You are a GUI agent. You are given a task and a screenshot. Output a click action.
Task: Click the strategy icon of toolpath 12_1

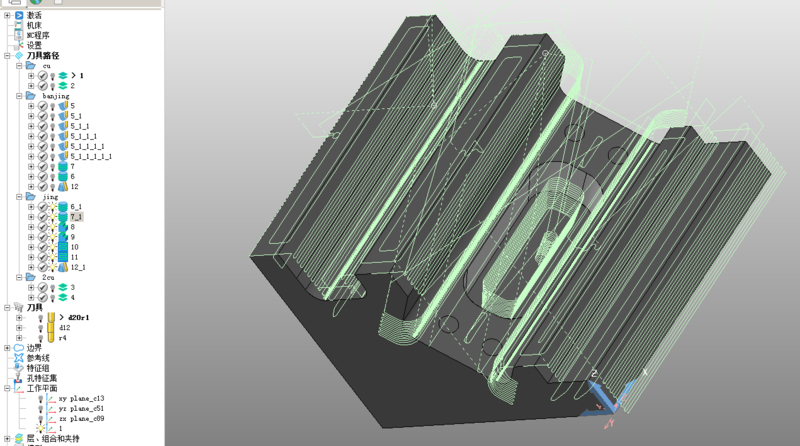pyautogui.click(x=63, y=267)
